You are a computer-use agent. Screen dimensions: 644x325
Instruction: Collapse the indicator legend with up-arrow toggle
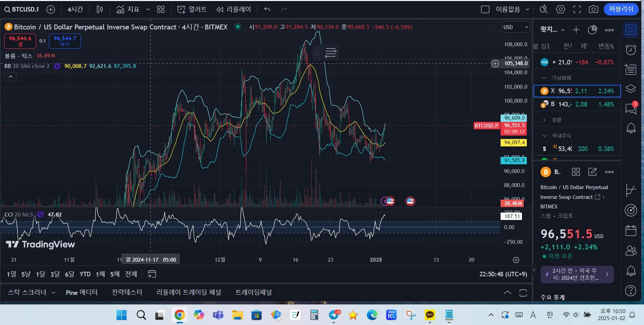[11, 77]
